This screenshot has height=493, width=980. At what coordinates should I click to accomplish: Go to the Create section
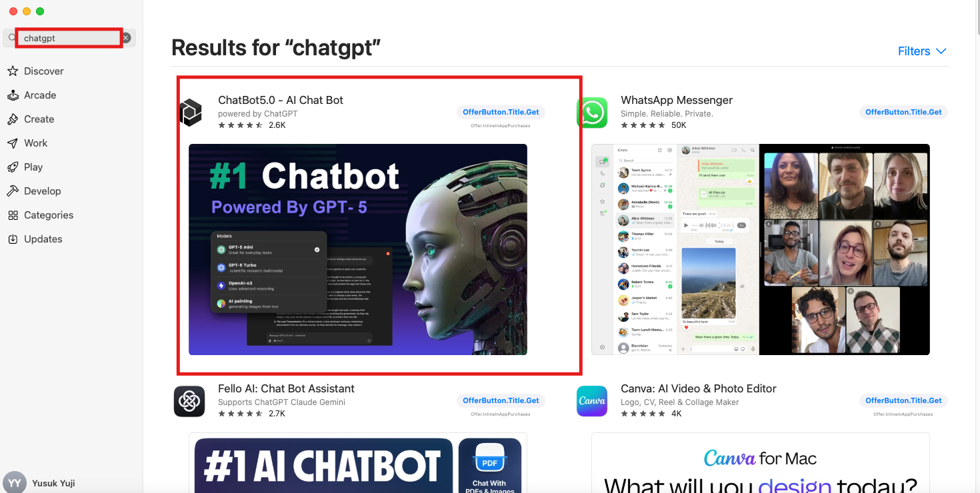(39, 119)
